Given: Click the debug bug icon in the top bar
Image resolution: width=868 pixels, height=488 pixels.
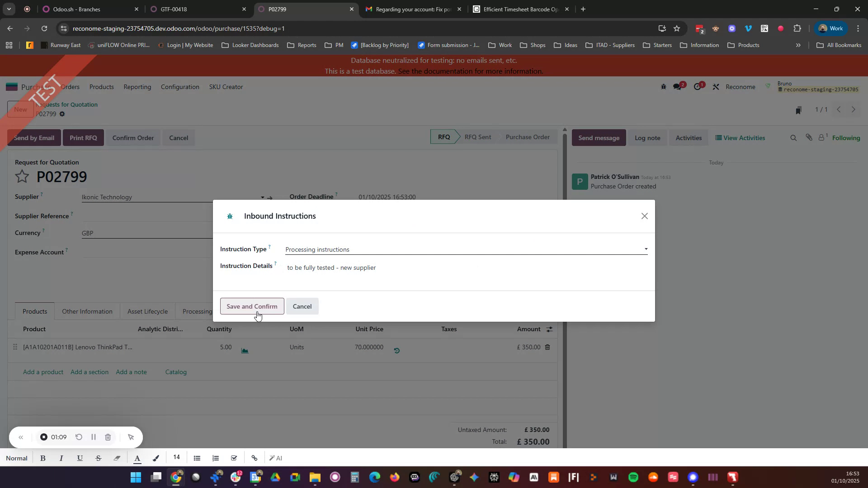Looking at the screenshot, I should pos(664,86).
